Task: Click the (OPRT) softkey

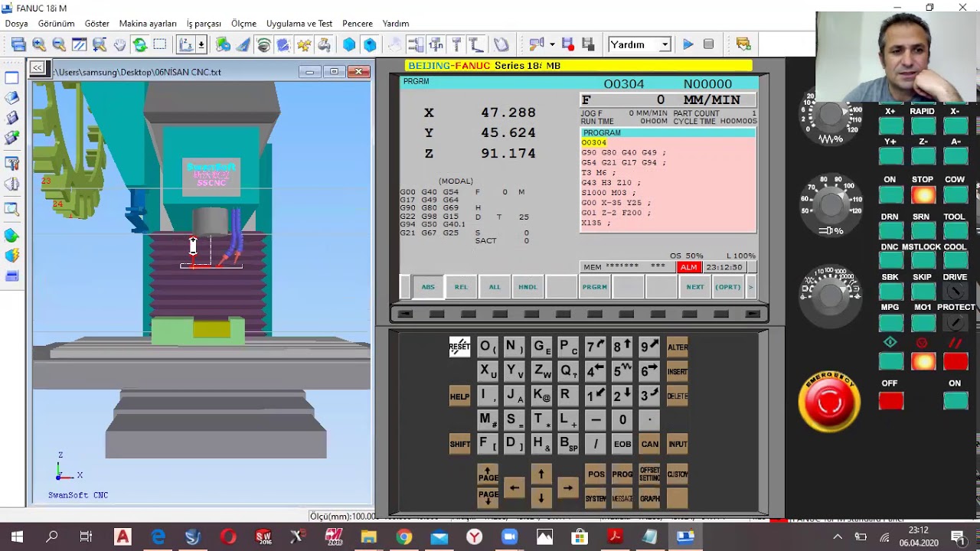Action: pyautogui.click(x=727, y=287)
